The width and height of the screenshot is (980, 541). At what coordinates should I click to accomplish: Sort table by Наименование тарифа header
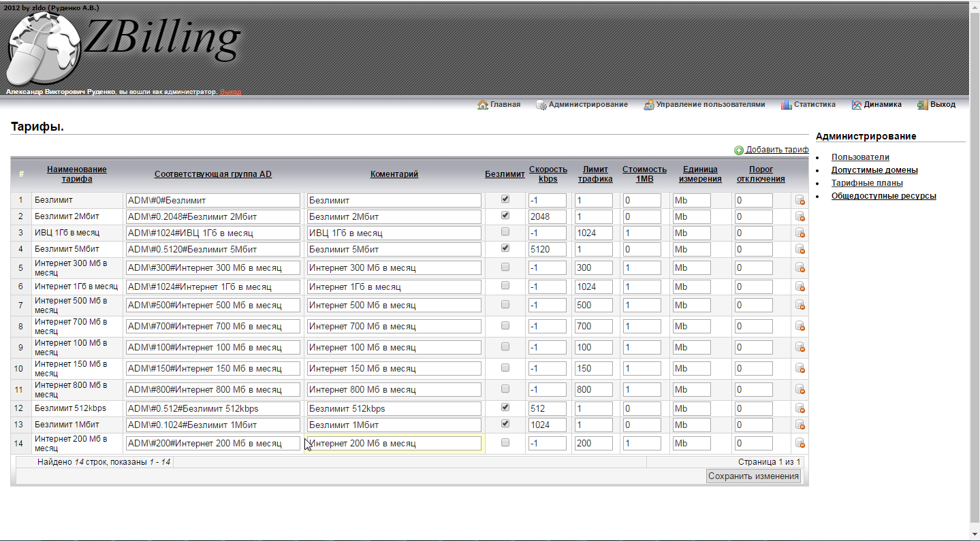click(x=76, y=174)
